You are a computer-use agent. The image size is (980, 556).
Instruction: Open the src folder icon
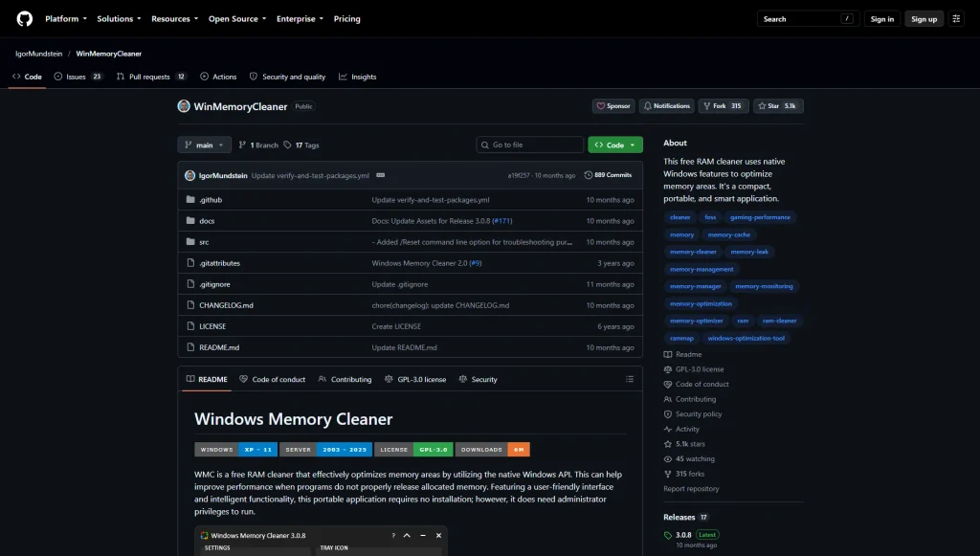(x=190, y=242)
